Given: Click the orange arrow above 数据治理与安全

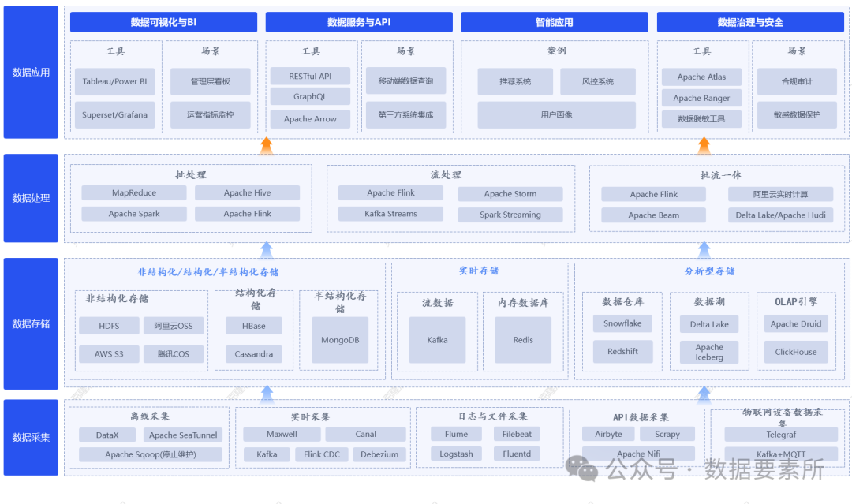Looking at the screenshot, I should coord(702,143).
